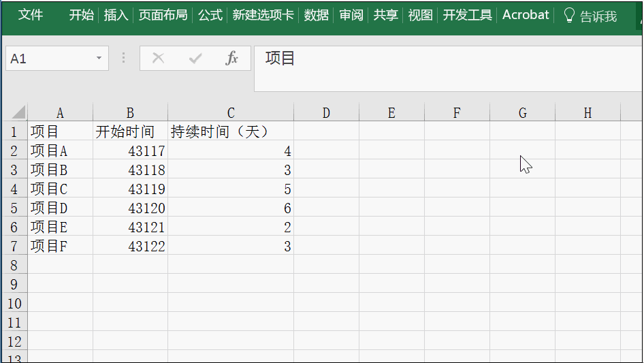Select row 8 header
This screenshot has height=363, width=644.
coord(15,265)
